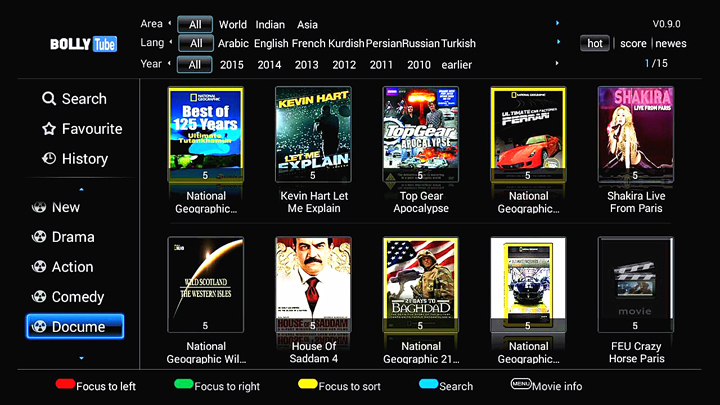Open Shakira Live From Paris poster

(636, 134)
